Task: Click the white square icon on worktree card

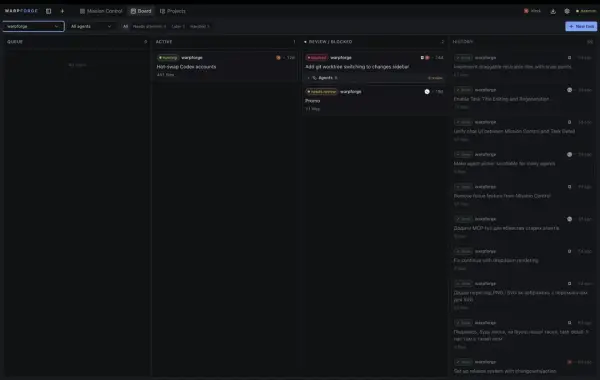Action: pos(422,58)
